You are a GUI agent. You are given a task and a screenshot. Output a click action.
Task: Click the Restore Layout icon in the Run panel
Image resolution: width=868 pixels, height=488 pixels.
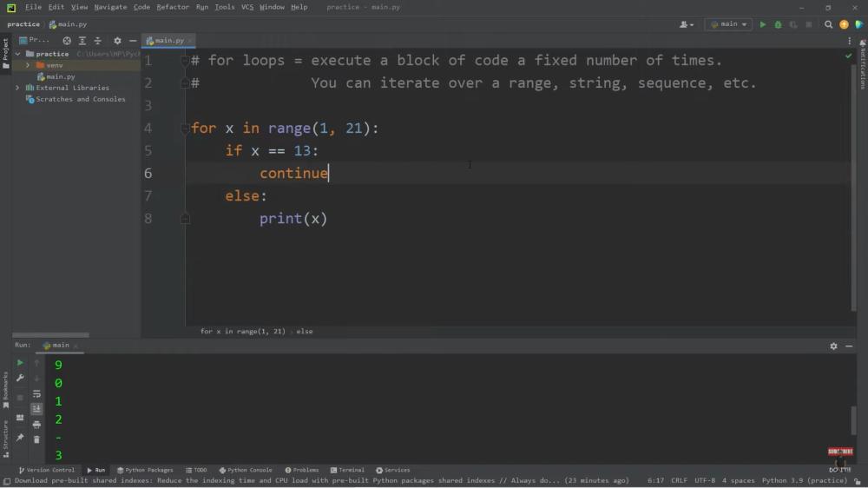[x=20, y=418]
